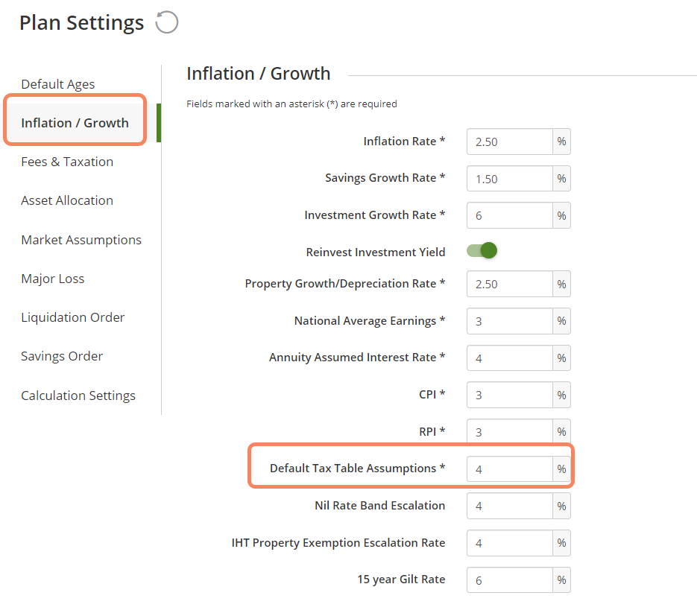
Task: Click the Inflation Rate input field
Action: pos(510,142)
